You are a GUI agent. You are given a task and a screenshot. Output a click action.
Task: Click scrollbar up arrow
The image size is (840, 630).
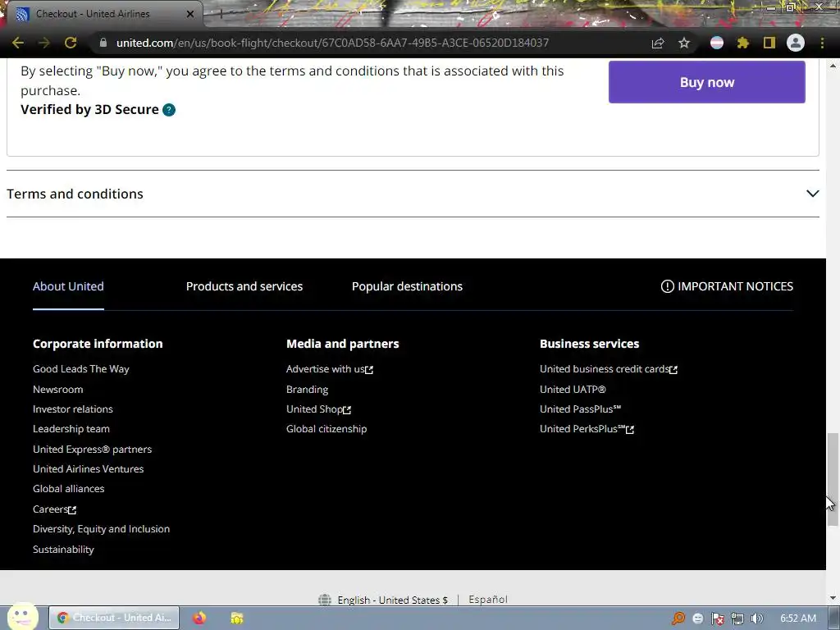click(832, 66)
